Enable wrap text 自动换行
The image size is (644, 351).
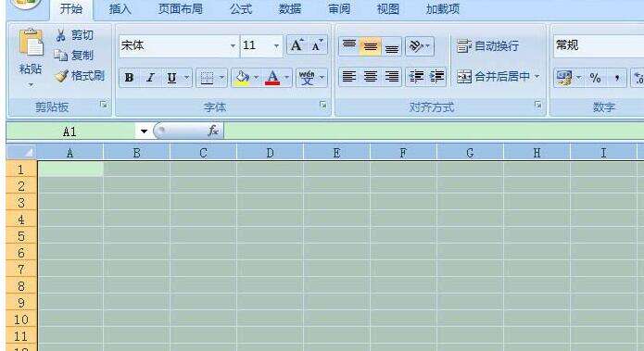[x=487, y=45]
